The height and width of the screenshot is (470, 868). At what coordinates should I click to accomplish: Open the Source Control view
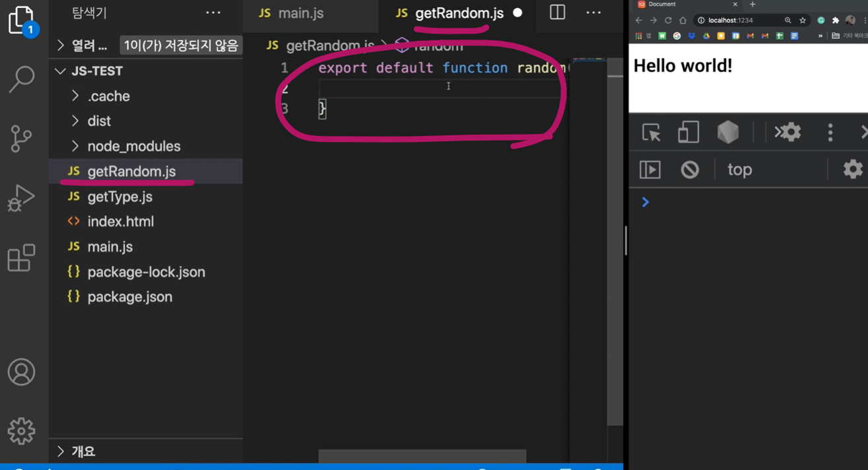[x=21, y=137]
